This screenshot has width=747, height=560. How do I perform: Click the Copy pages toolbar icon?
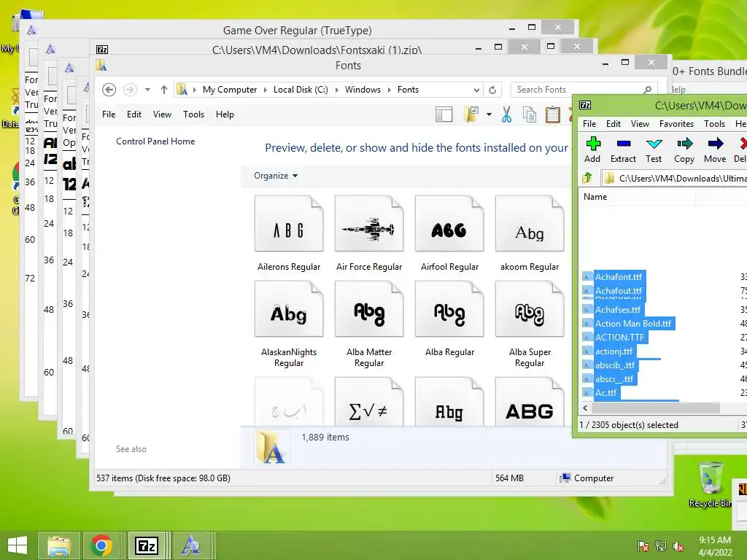530,114
